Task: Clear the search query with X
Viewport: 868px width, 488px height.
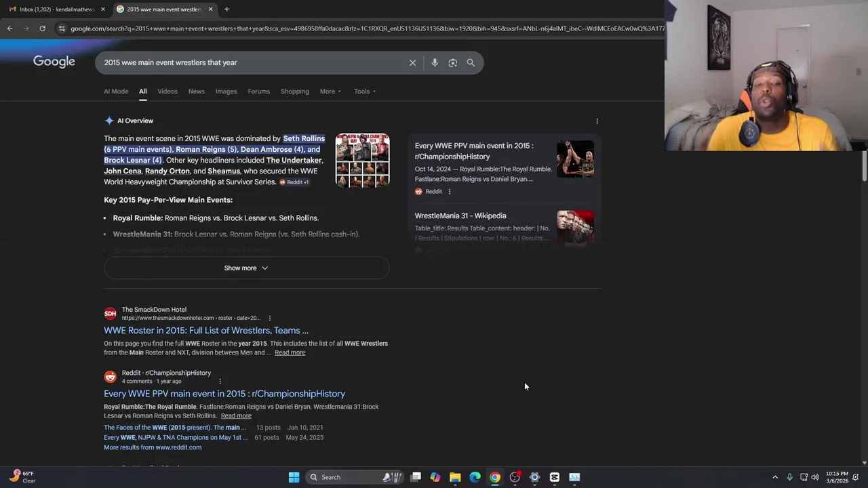Action: tap(412, 62)
